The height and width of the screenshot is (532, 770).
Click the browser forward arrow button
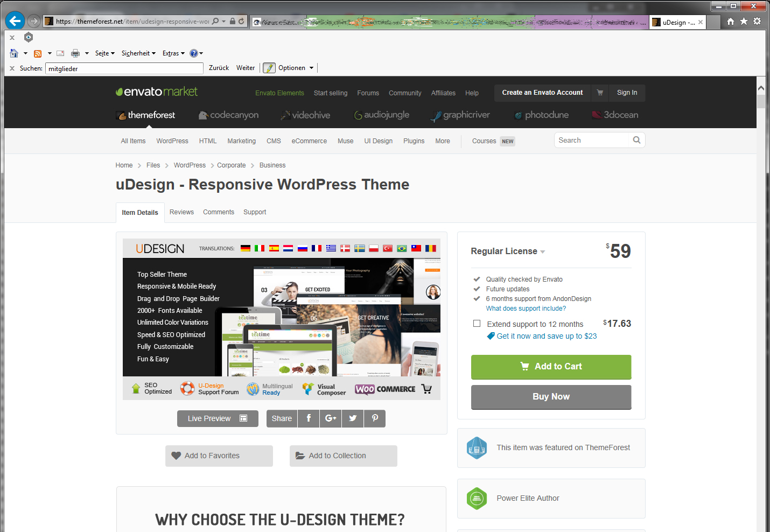(34, 22)
